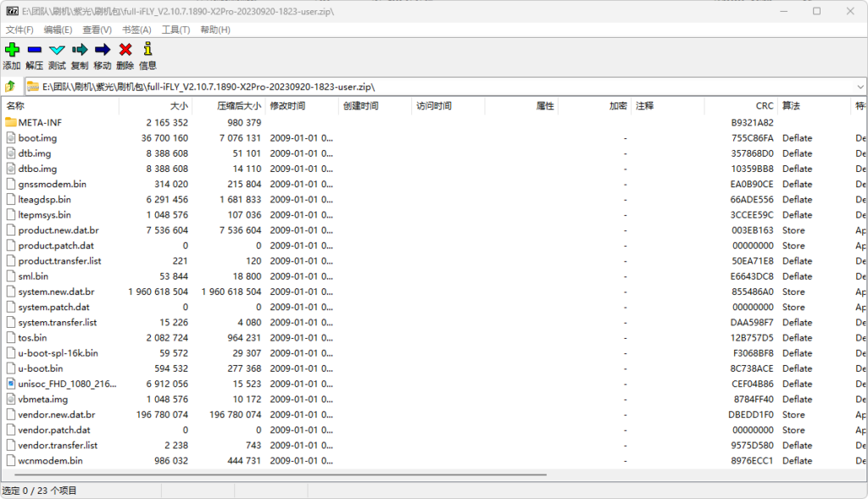The image size is (868, 499).
Task: Click the Copy (复制) arrow icon
Action: (80, 50)
